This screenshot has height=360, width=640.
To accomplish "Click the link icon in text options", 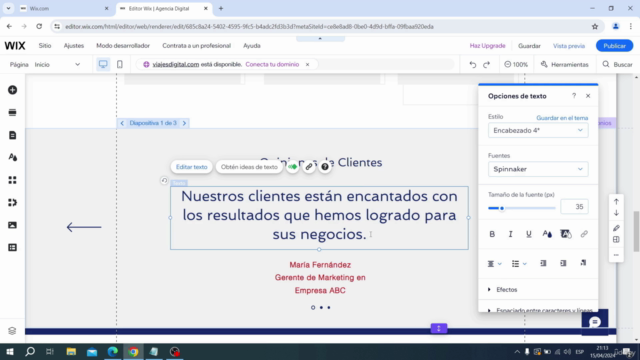I will coord(584,234).
